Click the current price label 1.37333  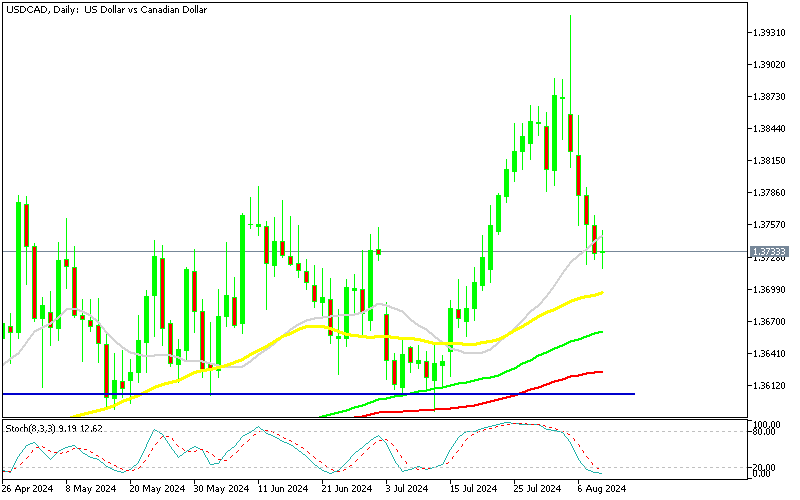coord(768,252)
